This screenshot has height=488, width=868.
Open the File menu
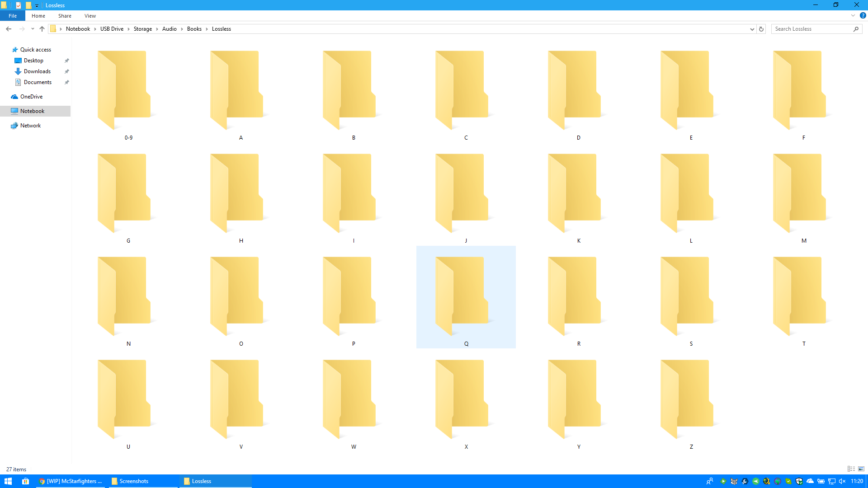(x=13, y=16)
